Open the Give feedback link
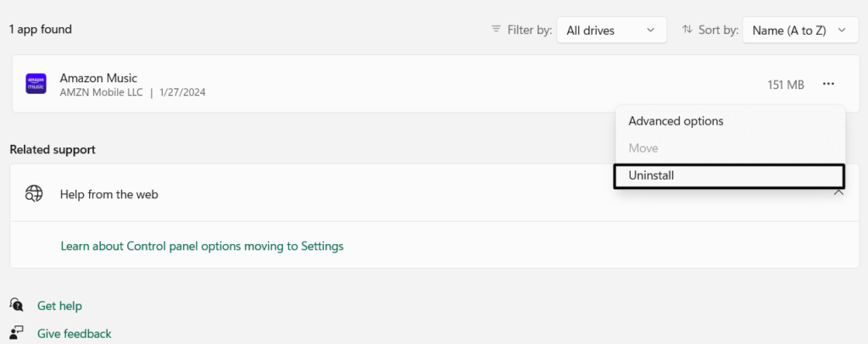 74,334
